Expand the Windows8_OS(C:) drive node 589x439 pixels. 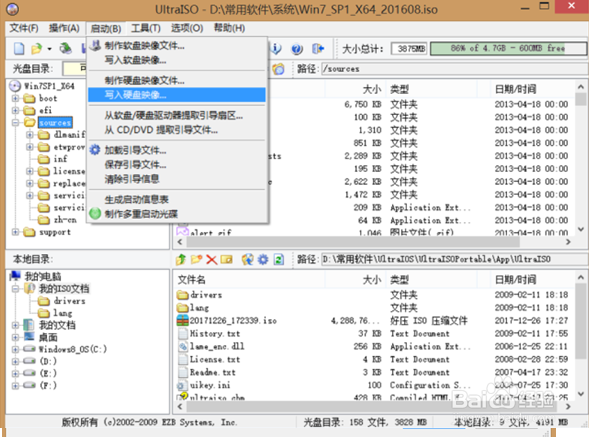coord(15,349)
